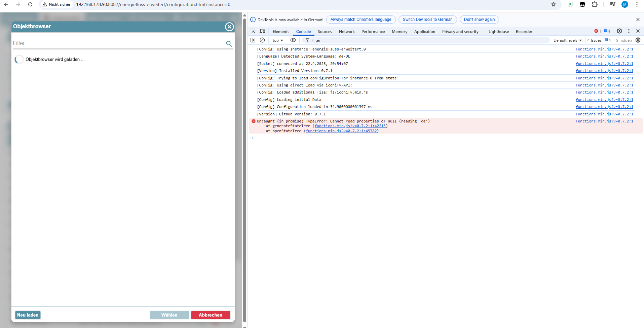
Task: Open the DevTools customize three-dot menu
Action: coord(629,31)
